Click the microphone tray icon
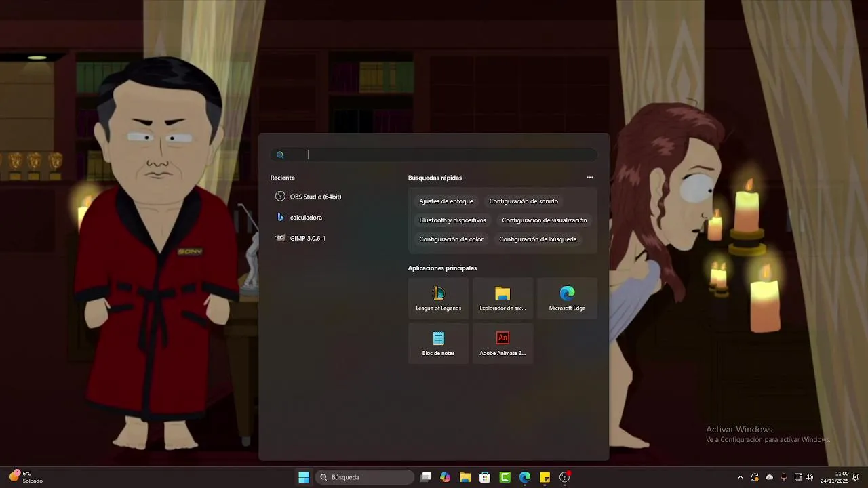The height and width of the screenshot is (488, 868). click(x=784, y=477)
